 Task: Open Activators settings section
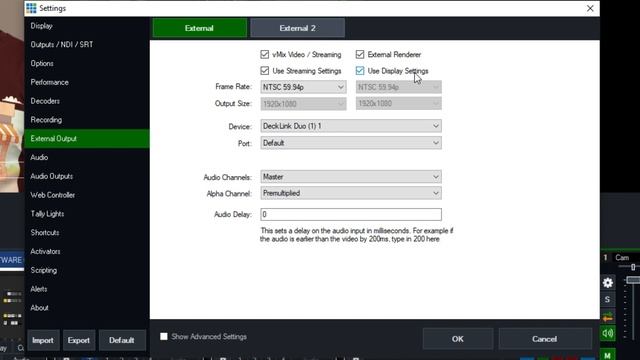(87, 251)
